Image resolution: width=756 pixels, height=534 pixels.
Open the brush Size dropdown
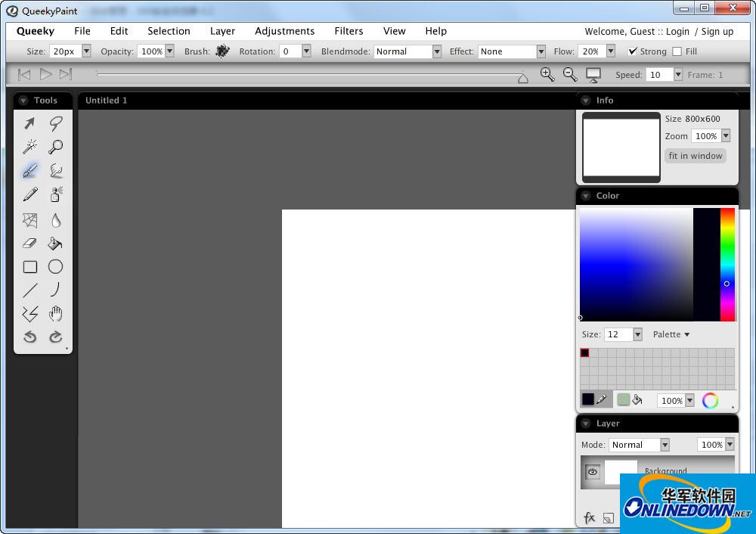pyautogui.click(x=86, y=51)
